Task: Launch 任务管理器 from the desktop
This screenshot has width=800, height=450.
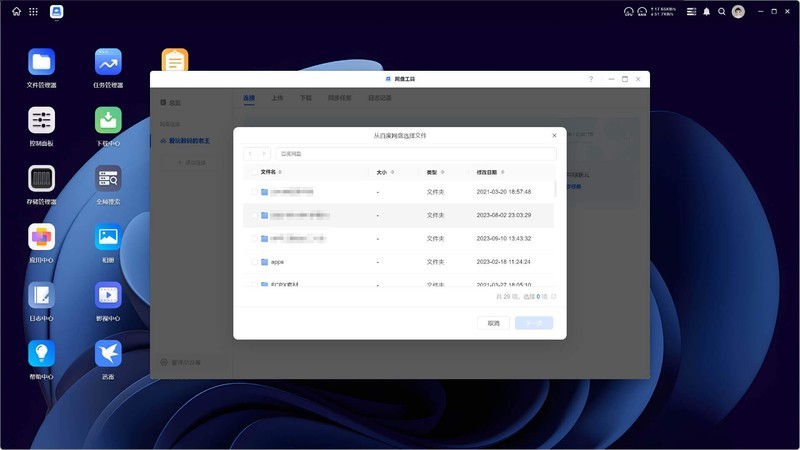Action: [108, 62]
